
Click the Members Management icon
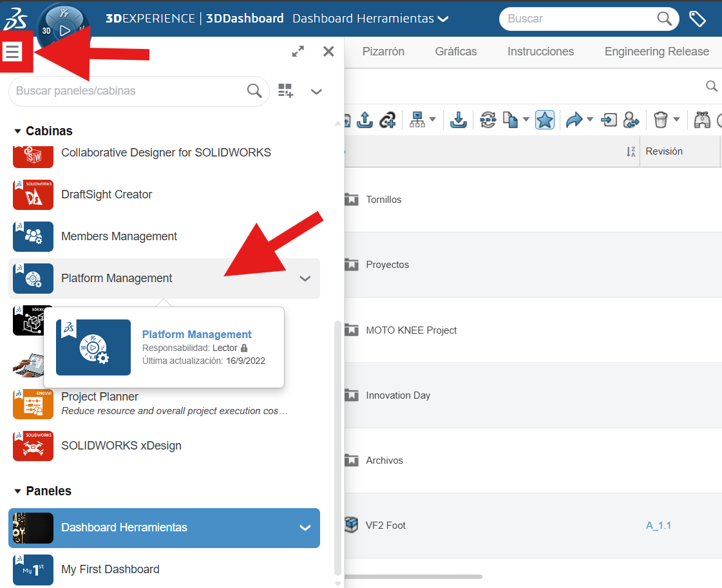(33, 236)
